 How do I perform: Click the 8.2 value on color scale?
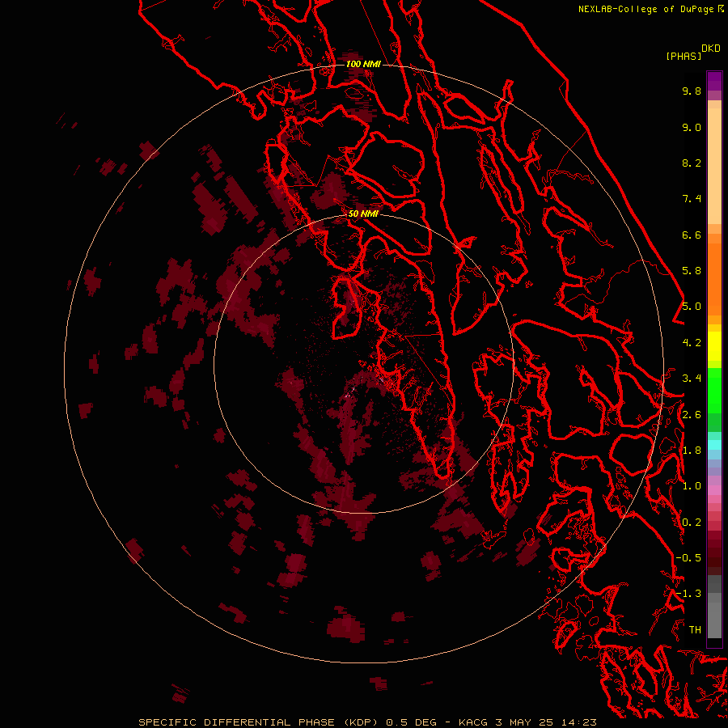pos(692,163)
